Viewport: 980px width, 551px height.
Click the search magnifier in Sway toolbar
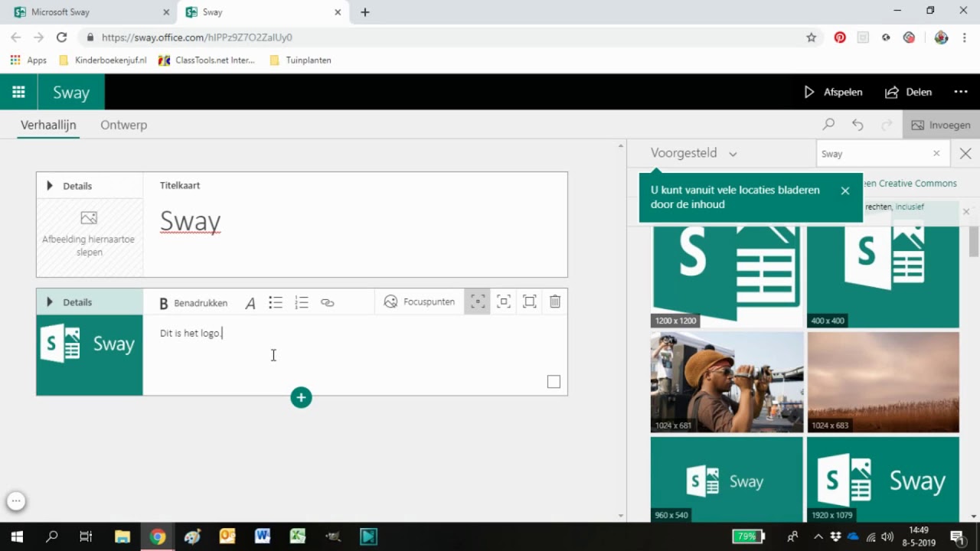click(828, 125)
